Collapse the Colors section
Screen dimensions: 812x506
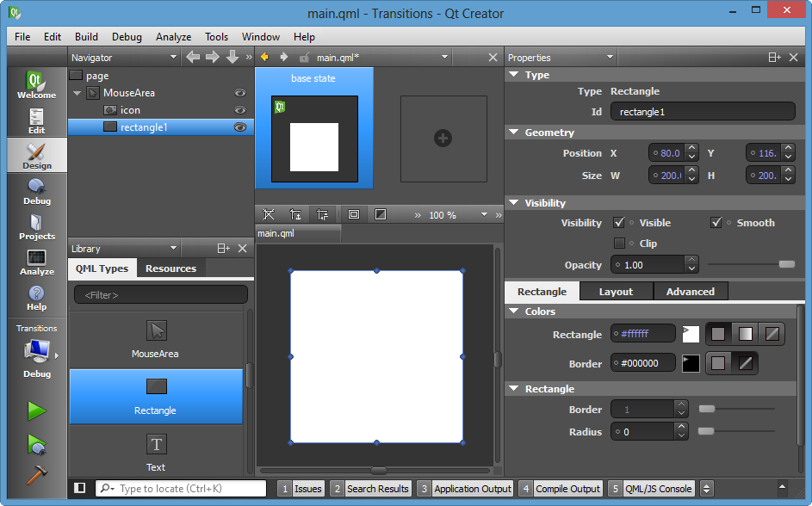[514, 312]
